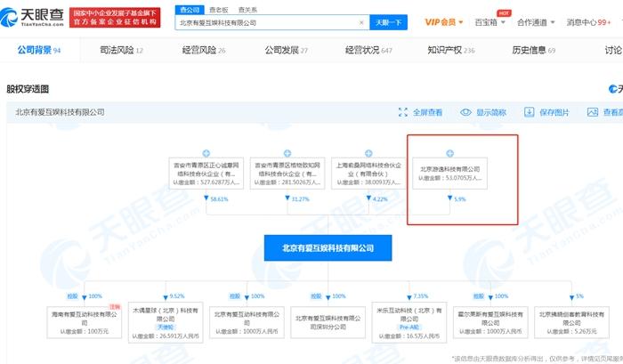Open the 百宝箱 dropdown menu
623x364 pixels.
click(489, 22)
